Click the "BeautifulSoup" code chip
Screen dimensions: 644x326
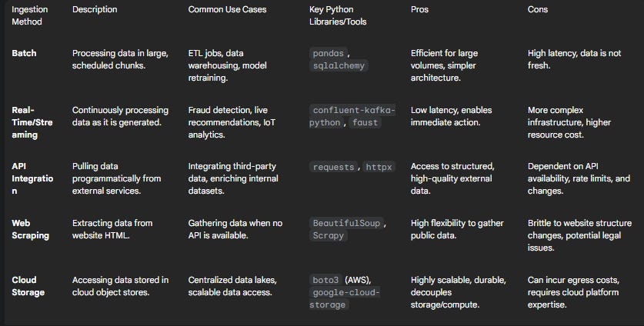pos(345,223)
